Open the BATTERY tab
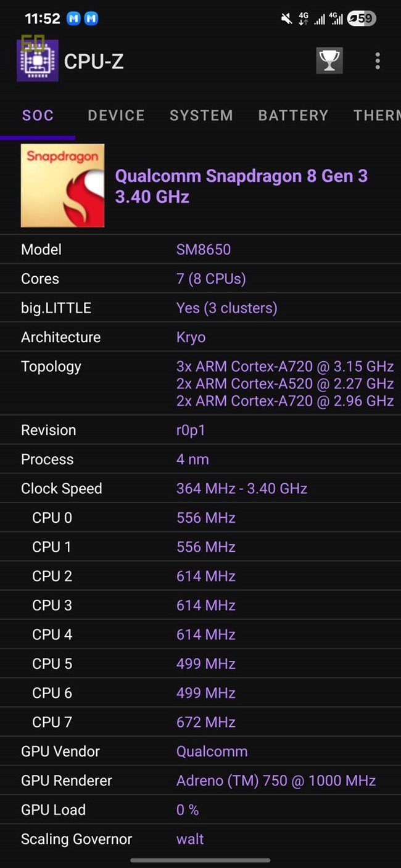Screen dimensions: 401x868 293,115
